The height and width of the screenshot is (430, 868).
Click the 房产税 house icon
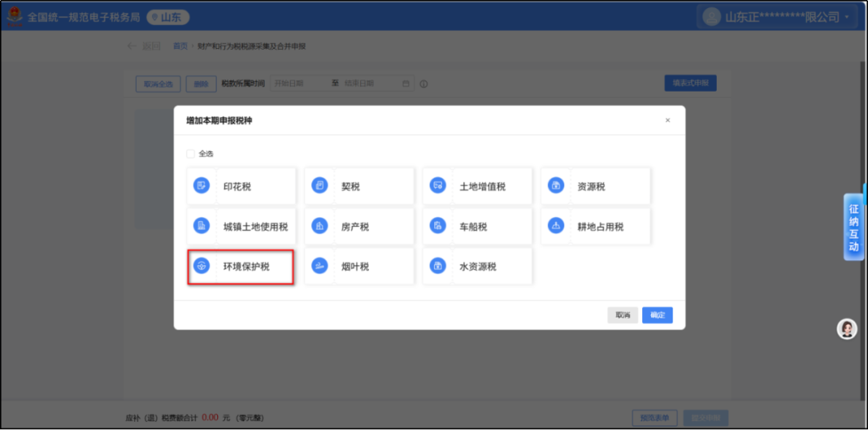pyautogui.click(x=319, y=226)
